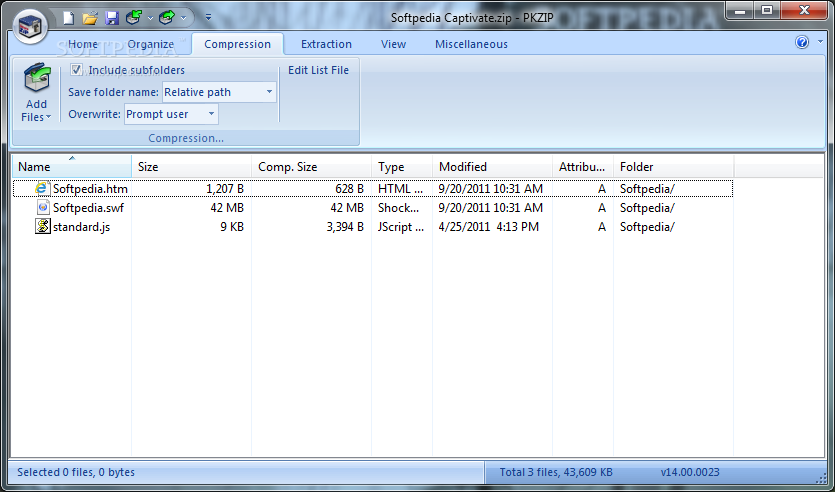Open the Compression... group options

click(186, 138)
